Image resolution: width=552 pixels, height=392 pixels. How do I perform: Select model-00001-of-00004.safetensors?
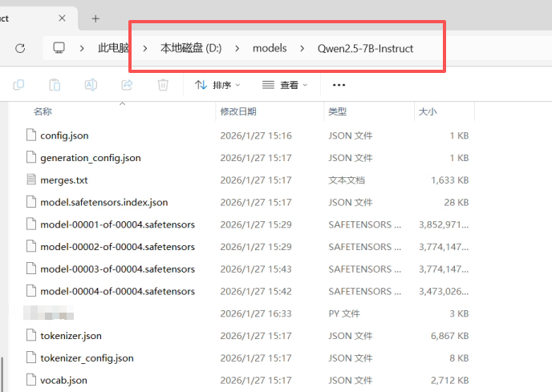coord(118,224)
